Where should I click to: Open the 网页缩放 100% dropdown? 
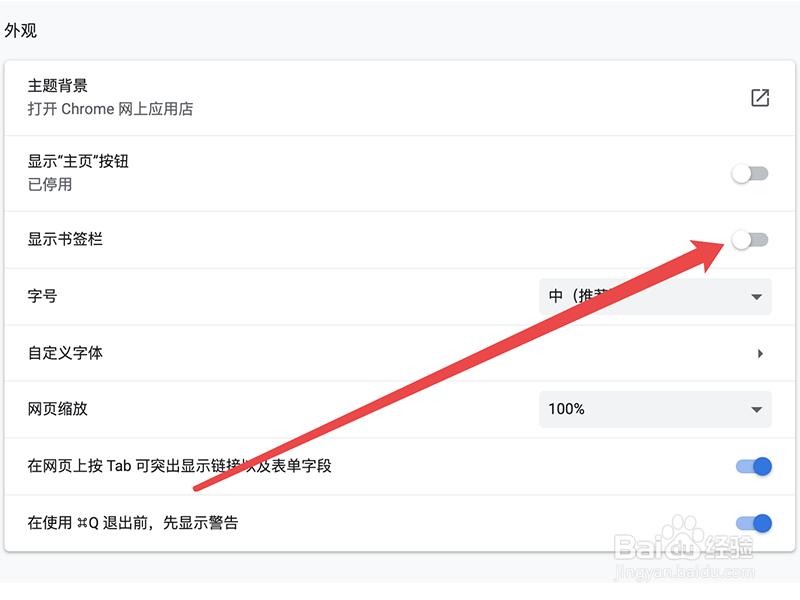click(x=655, y=409)
